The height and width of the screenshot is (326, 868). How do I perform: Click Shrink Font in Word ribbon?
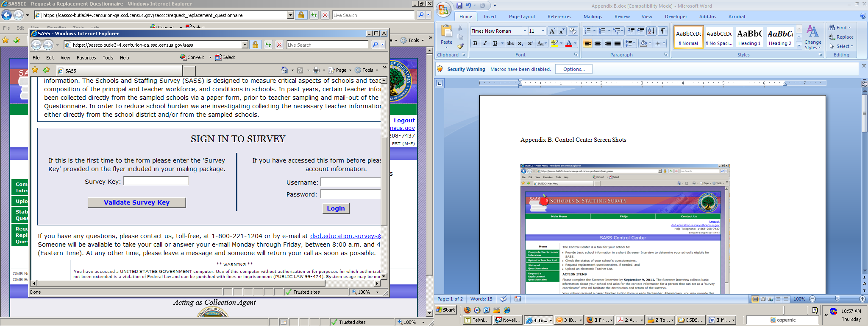[561, 31]
